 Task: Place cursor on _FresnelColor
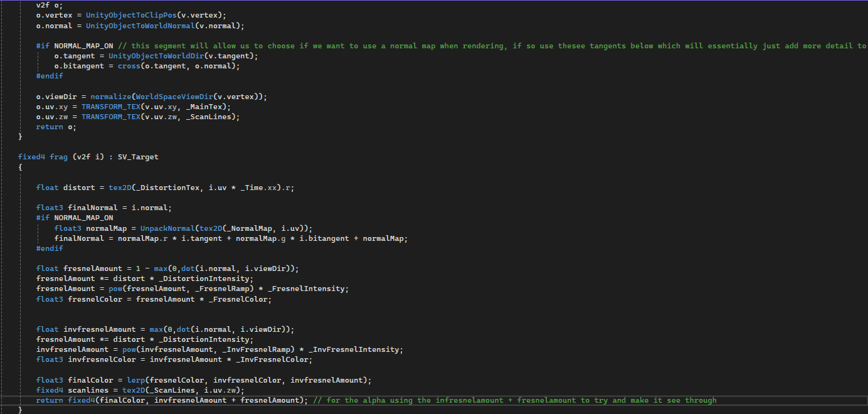click(x=240, y=299)
